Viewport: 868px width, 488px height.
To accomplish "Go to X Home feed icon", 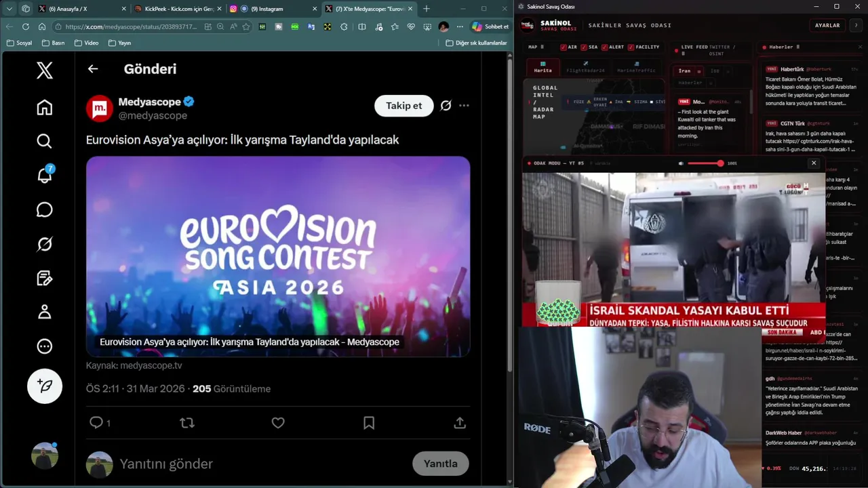I will pos(45,107).
